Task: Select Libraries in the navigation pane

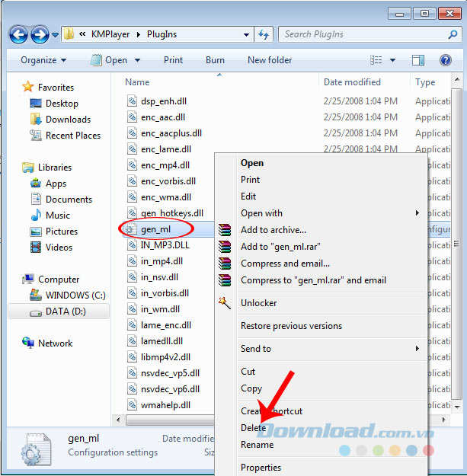Action: pos(46,168)
